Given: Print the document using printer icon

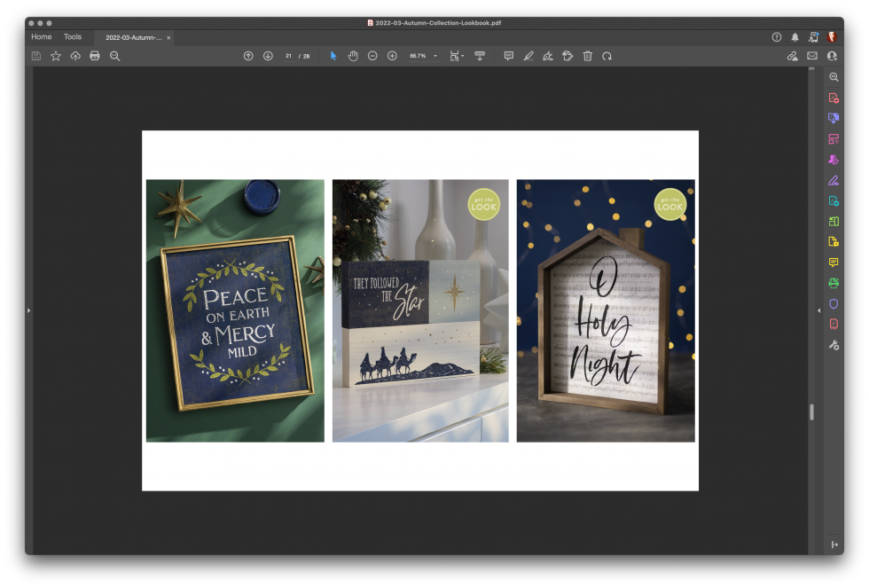Looking at the screenshot, I should pyautogui.click(x=95, y=56).
